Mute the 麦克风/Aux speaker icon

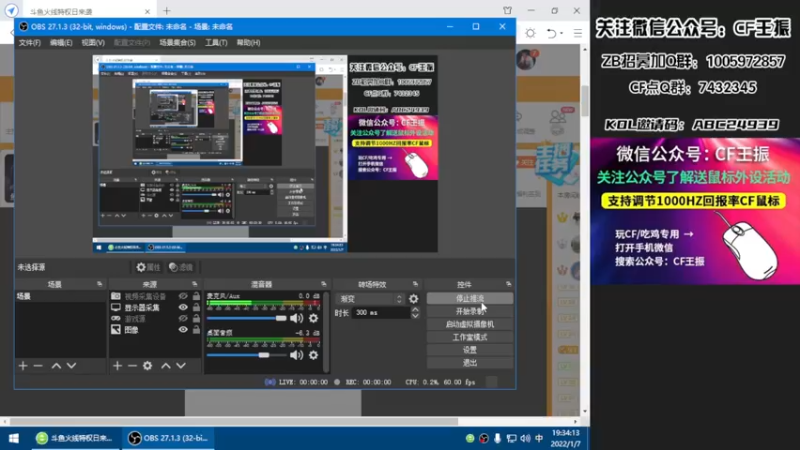coord(296,318)
